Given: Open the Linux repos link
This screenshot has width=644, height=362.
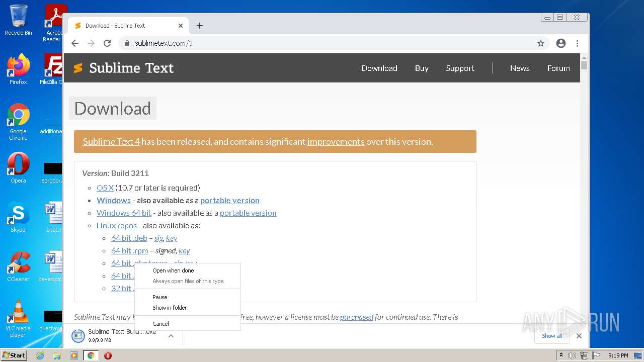Looking at the screenshot, I should 117,225.
